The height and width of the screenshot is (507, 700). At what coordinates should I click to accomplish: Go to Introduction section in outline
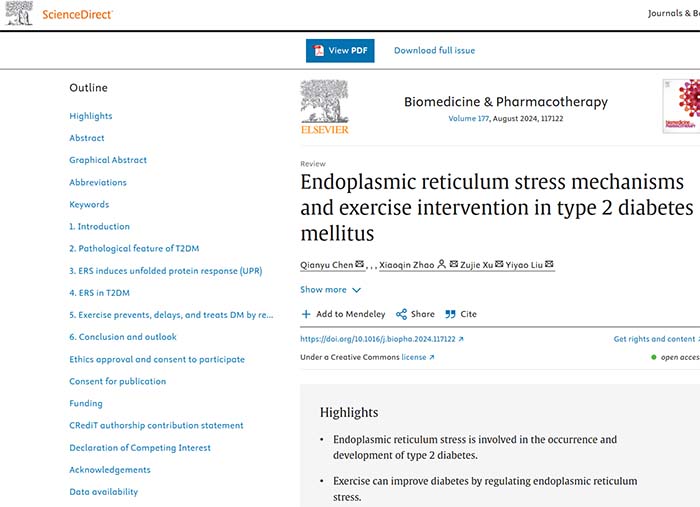99,227
